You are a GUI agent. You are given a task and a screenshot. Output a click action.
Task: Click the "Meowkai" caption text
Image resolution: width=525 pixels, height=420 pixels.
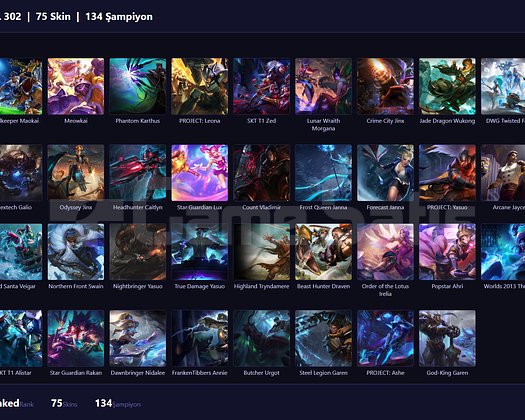click(x=76, y=121)
